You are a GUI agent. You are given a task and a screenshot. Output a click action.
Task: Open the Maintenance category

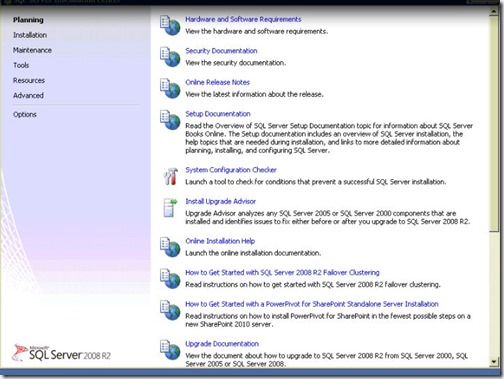[32, 50]
